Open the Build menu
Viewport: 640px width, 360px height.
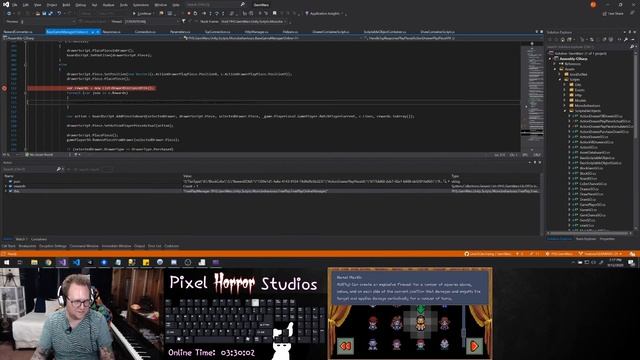(66, 5)
